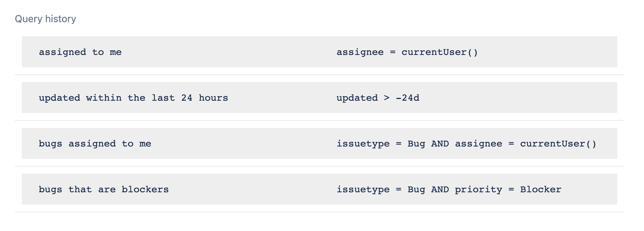Open the "bugs assigned to me" query
This screenshot has height=231, width=644.
tap(95, 144)
